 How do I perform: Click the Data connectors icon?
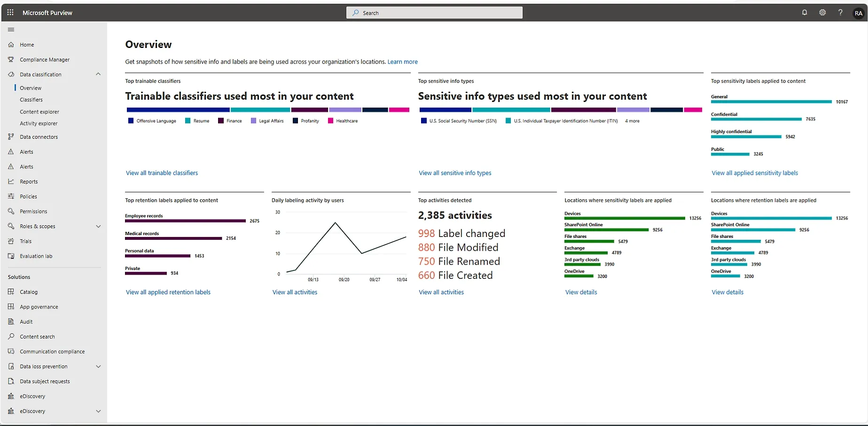pos(11,137)
